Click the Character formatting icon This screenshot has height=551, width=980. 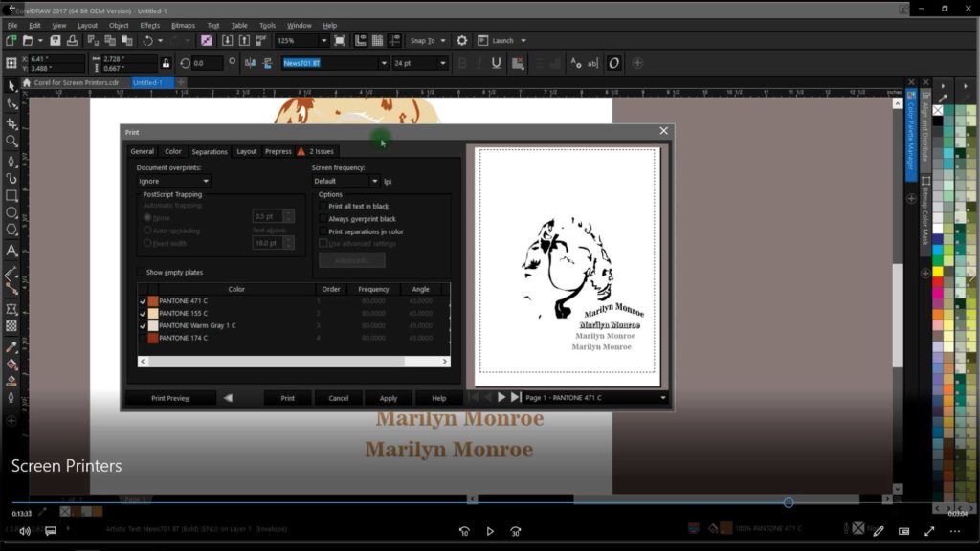[575, 63]
